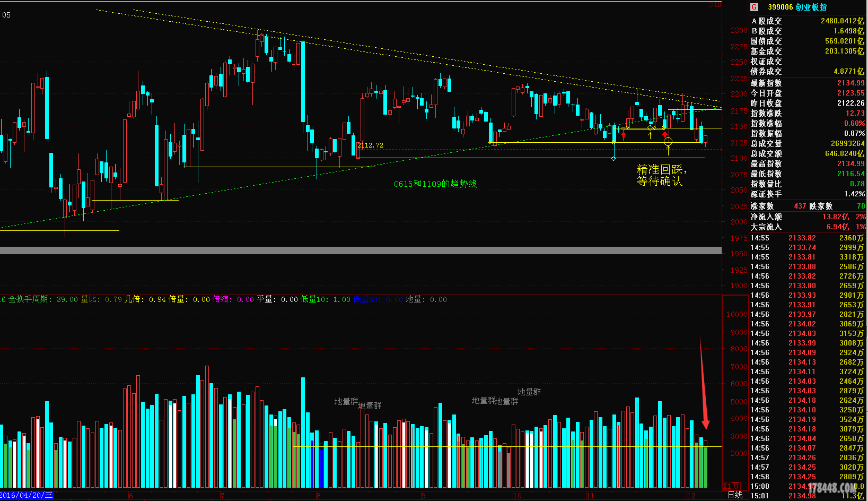Click the 跌家数 count 70
The height and width of the screenshot is (501, 868).
[x=861, y=206]
